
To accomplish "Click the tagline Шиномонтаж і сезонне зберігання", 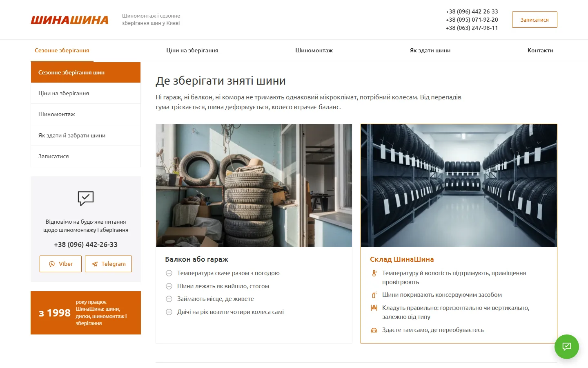I will pos(151,19).
